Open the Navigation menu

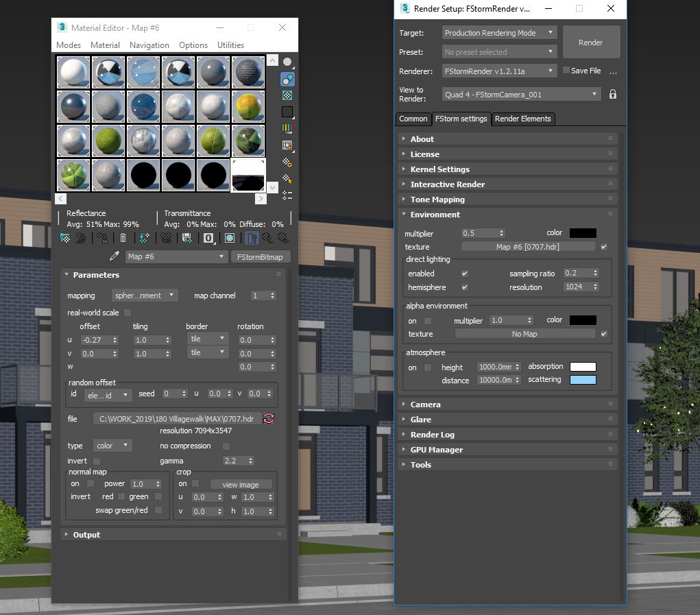(149, 45)
